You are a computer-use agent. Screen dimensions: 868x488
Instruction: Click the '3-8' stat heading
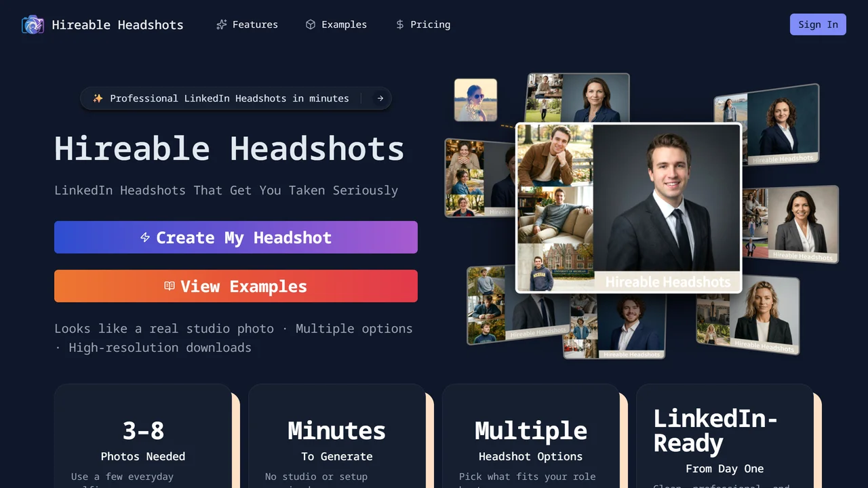pos(143,430)
